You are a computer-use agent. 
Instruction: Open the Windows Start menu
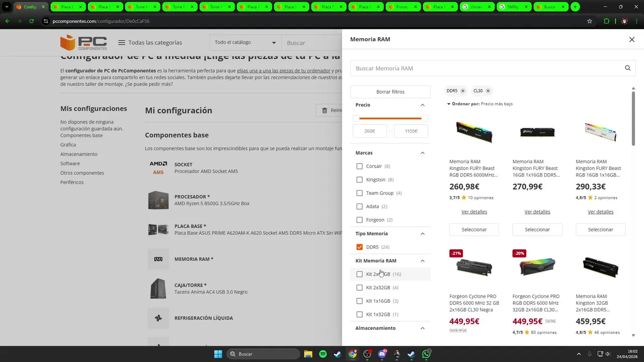pos(218,354)
